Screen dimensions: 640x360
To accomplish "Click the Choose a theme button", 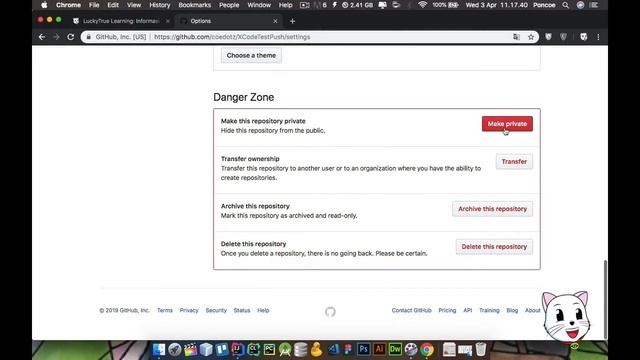I will (251, 55).
